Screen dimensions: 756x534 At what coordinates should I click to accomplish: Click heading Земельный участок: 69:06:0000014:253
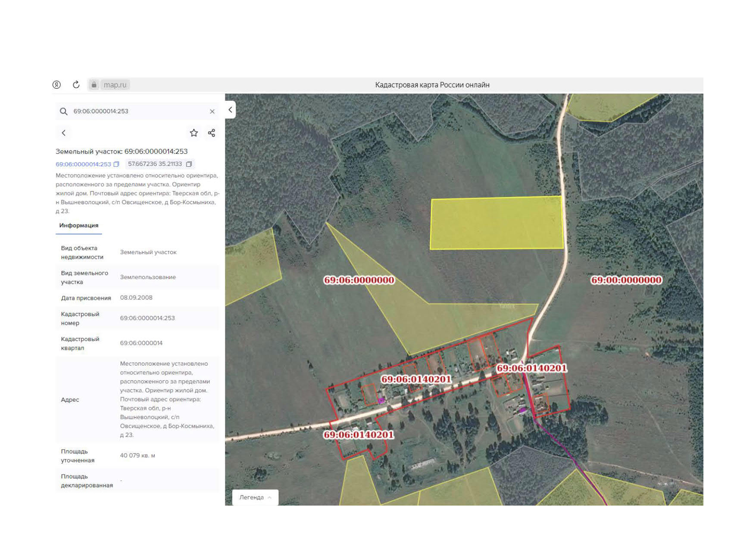pyautogui.click(x=122, y=152)
